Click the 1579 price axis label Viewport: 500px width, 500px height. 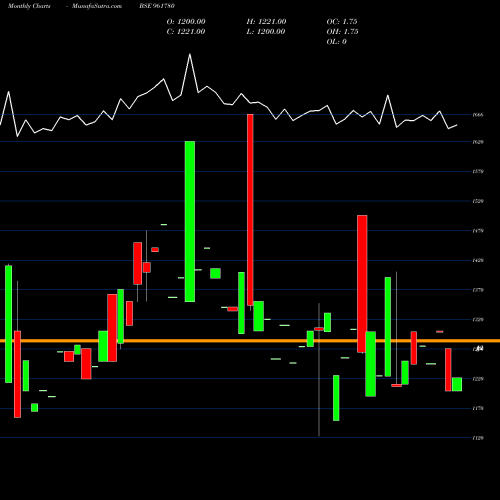pos(478,172)
